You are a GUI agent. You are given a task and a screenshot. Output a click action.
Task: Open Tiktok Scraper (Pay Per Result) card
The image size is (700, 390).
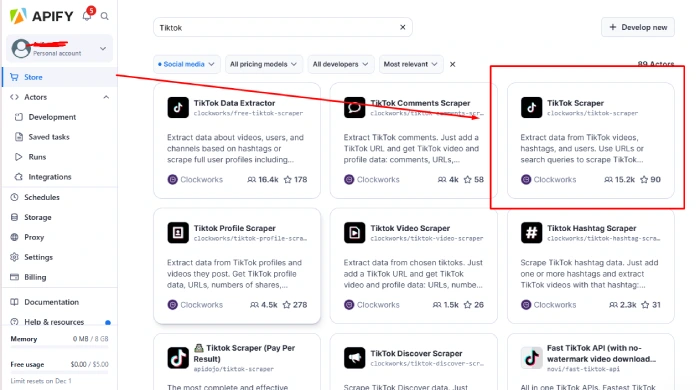pyautogui.click(x=237, y=362)
